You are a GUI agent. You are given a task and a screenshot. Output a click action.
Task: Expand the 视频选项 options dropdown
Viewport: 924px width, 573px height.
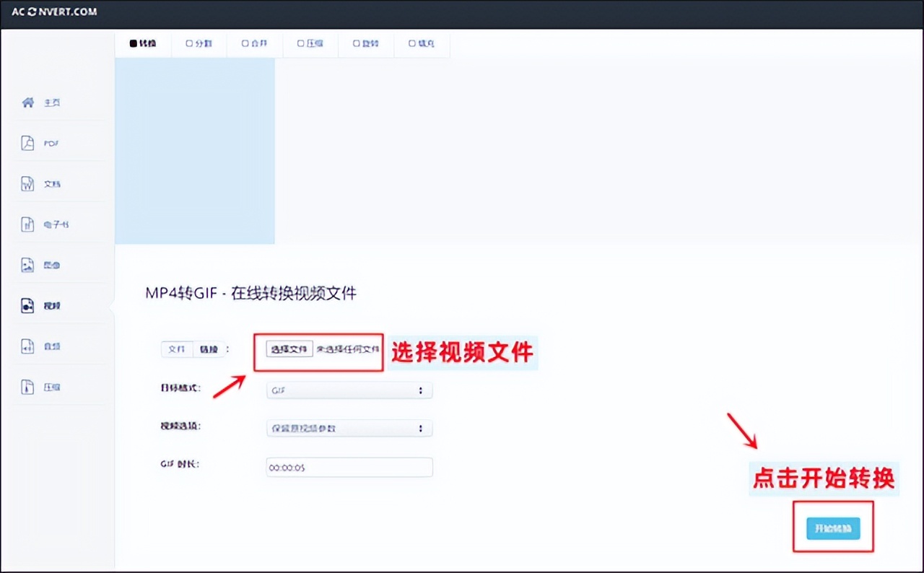coord(349,428)
